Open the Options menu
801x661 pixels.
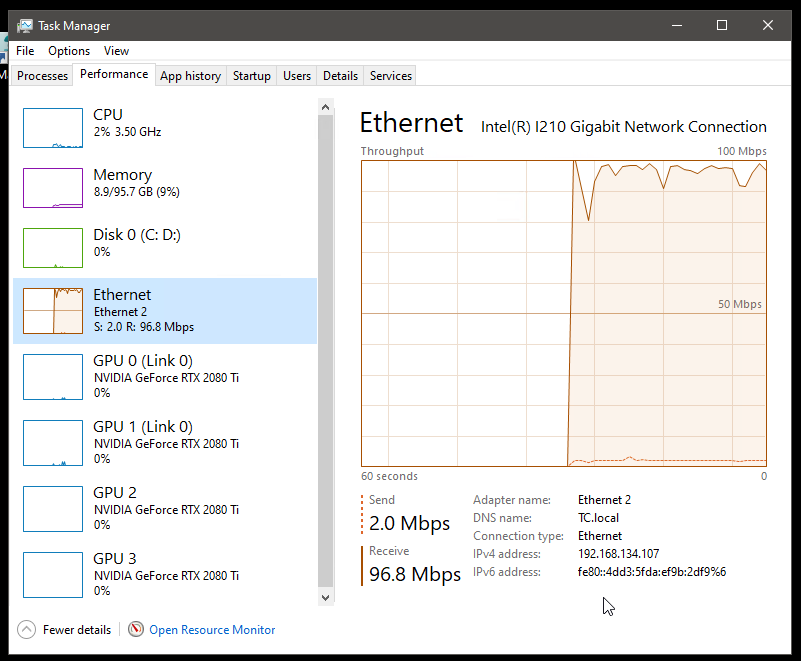69,51
